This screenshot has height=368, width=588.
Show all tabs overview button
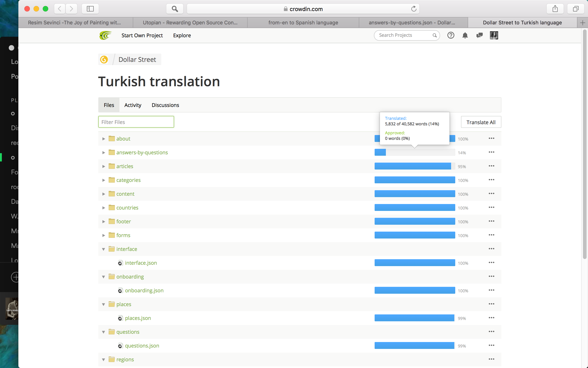click(x=576, y=9)
